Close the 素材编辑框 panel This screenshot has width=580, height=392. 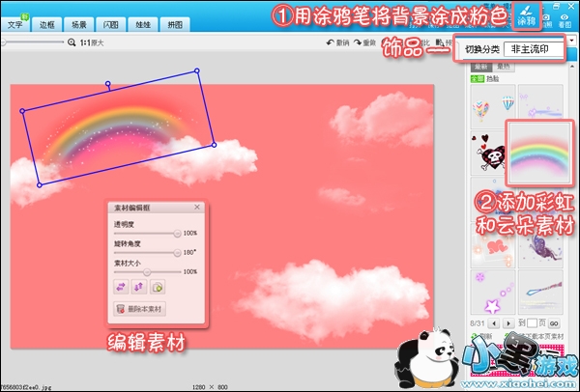click(x=197, y=207)
